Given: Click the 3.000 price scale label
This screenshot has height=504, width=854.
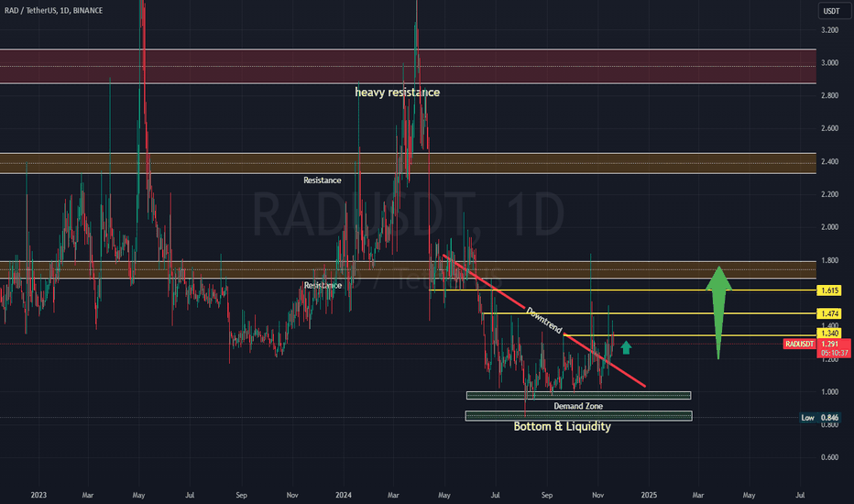Looking at the screenshot, I should pyautogui.click(x=829, y=62).
